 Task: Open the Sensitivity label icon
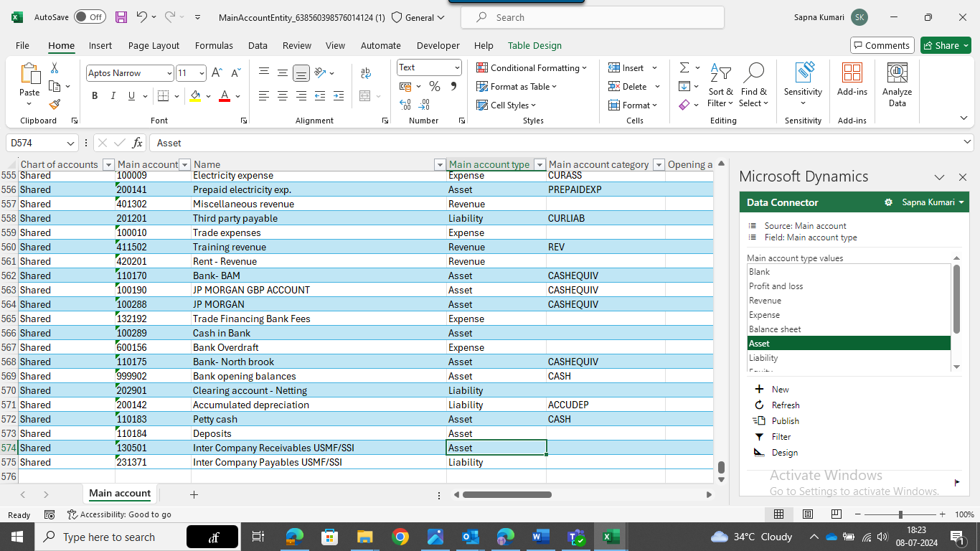[x=803, y=85]
